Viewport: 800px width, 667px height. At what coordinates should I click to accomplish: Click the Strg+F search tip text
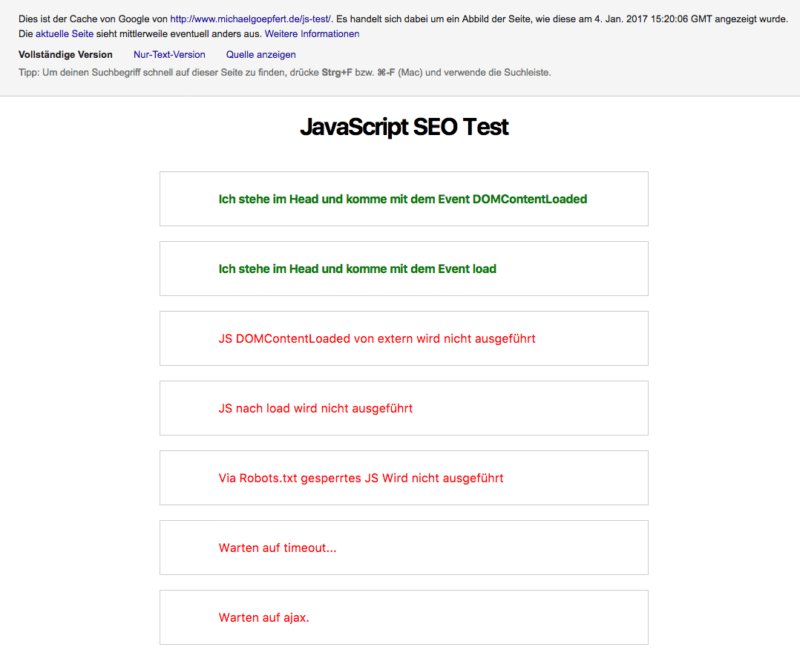pyautogui.click(x=285, y=72)
